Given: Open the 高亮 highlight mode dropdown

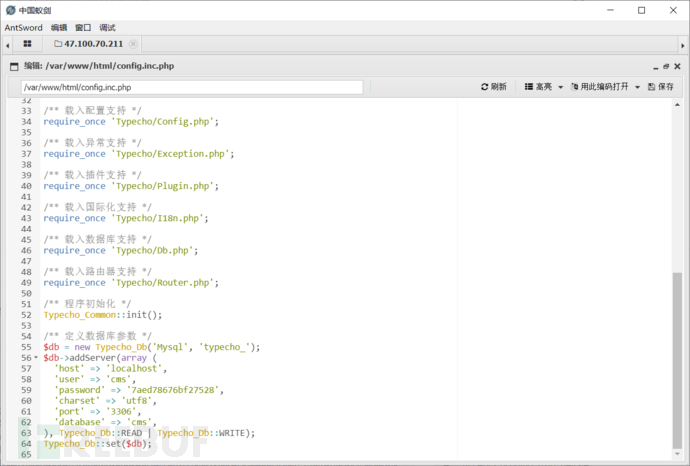Looking at the screenshot, I should [543, 87].
